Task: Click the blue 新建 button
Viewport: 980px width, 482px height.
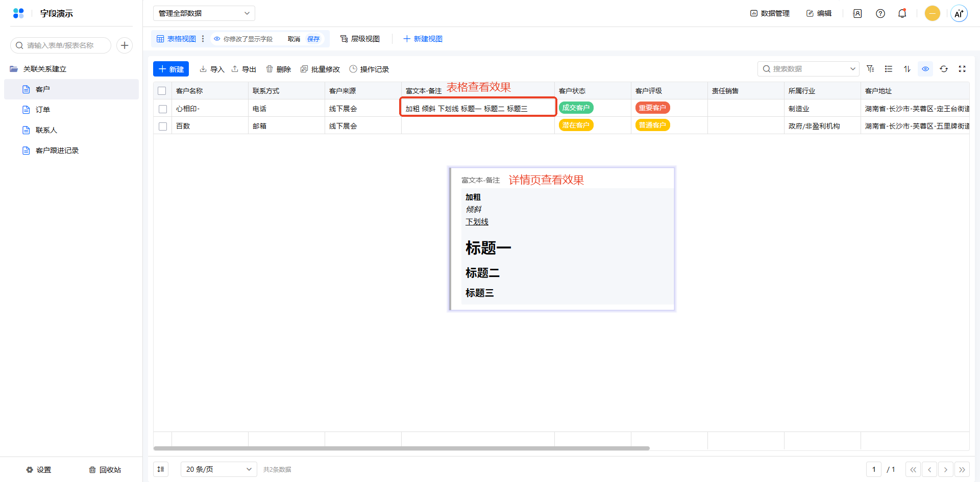Action: [x=171, y=69]
